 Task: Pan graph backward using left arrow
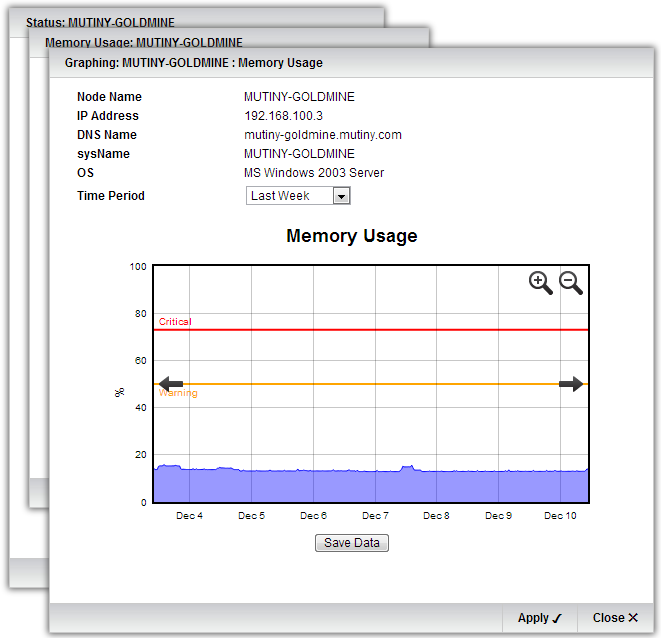[171, 384]
